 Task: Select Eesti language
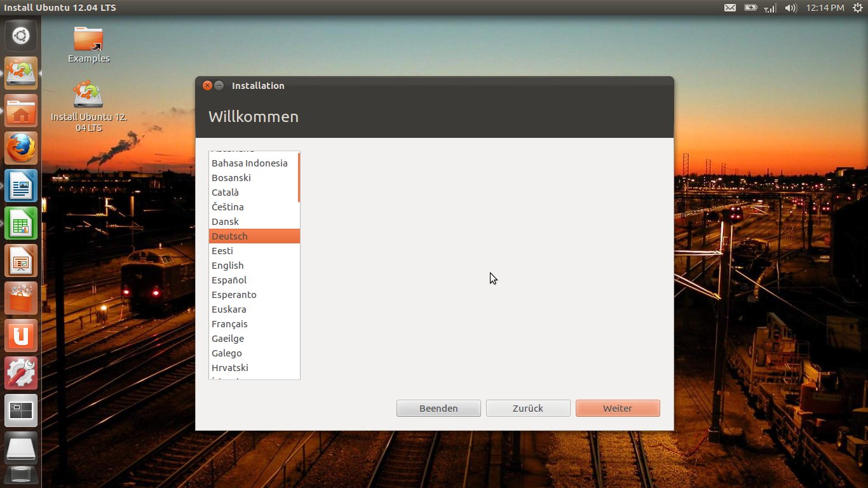click(254, 251)
